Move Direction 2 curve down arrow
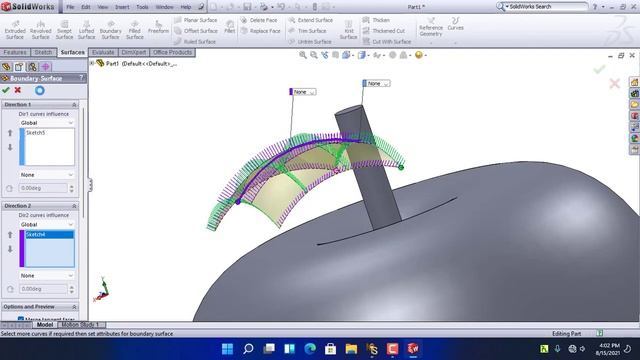Viewport: 640px width, 360px height. [10, 249]
